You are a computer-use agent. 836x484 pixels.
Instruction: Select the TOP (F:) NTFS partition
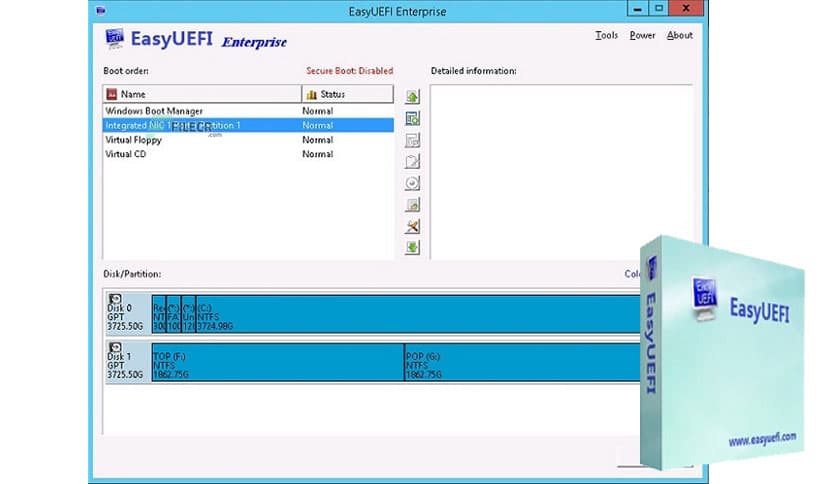[x=278, y=362]
